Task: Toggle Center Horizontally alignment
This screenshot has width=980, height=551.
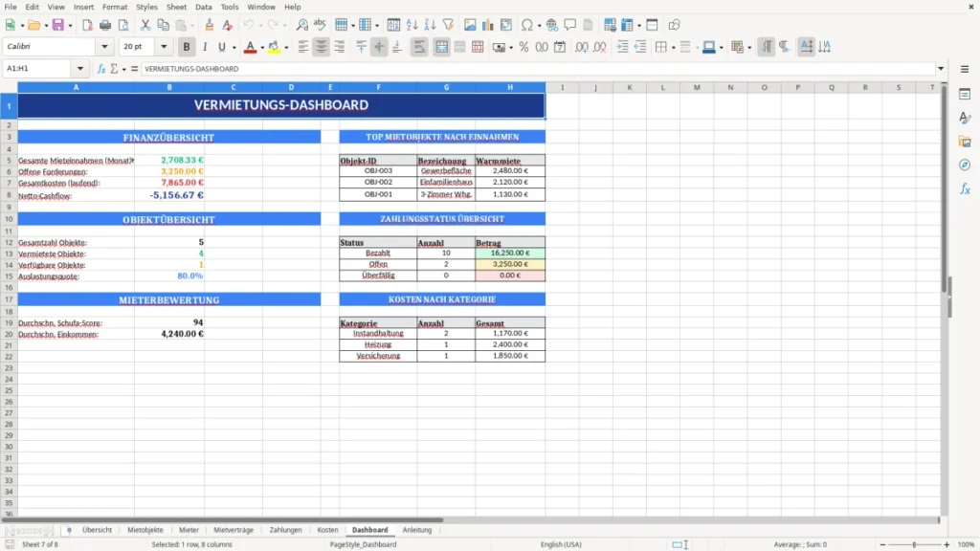Action: (x=322, y=47)
